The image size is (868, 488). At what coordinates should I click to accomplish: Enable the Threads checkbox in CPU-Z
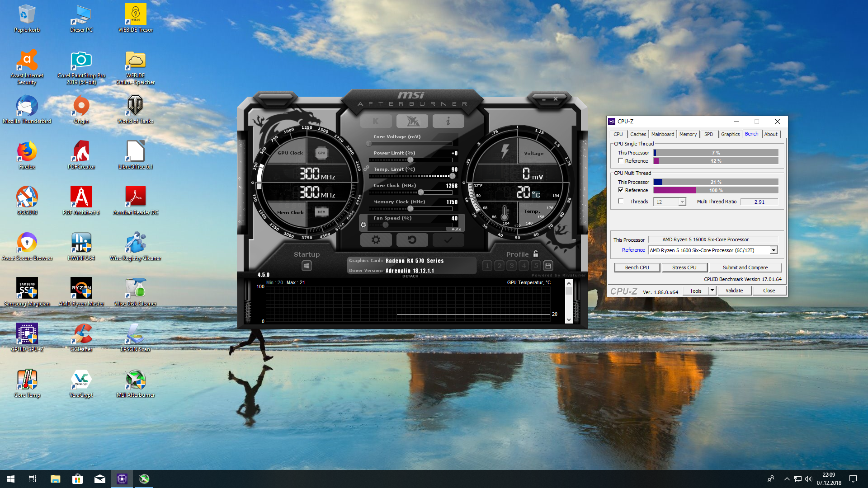(x=621, y=202)
